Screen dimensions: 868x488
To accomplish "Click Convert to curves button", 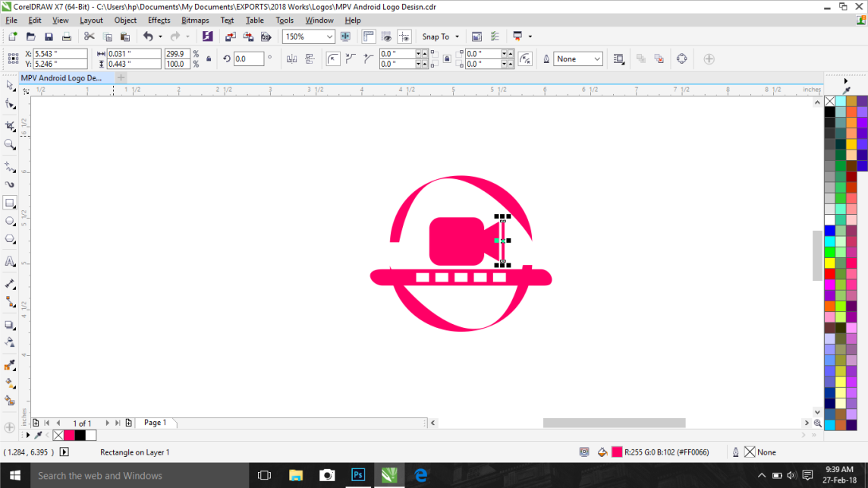I will [x=681, y=58].
